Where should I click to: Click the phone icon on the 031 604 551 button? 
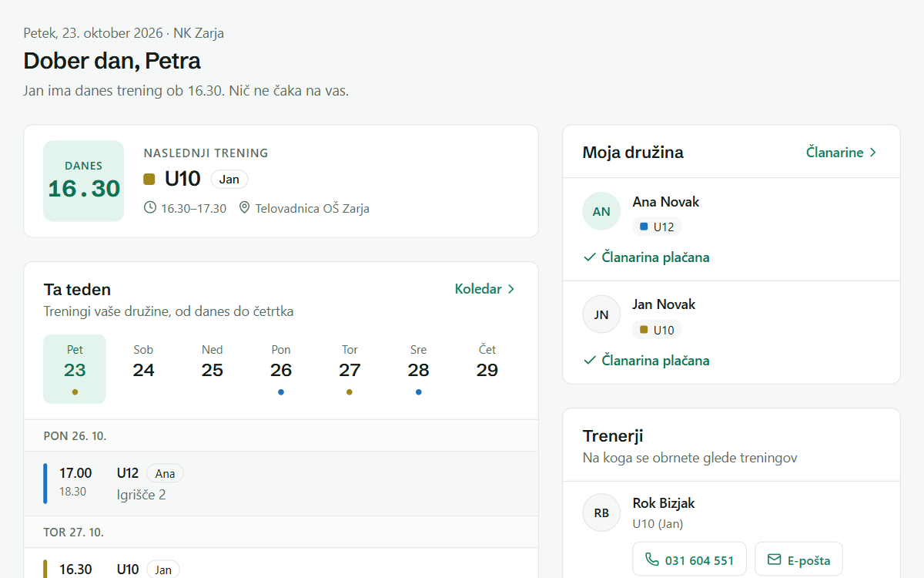652,560
